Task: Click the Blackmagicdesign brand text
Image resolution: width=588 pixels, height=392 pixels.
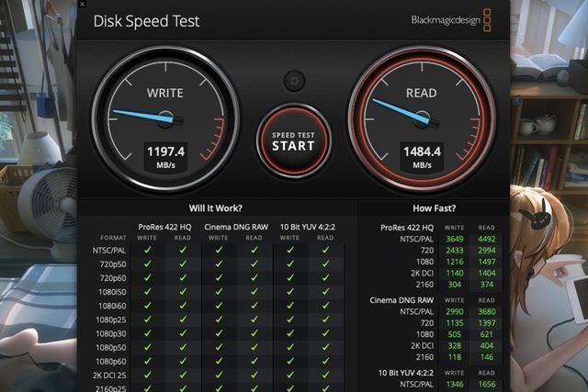Action: (x=445, y=20)
